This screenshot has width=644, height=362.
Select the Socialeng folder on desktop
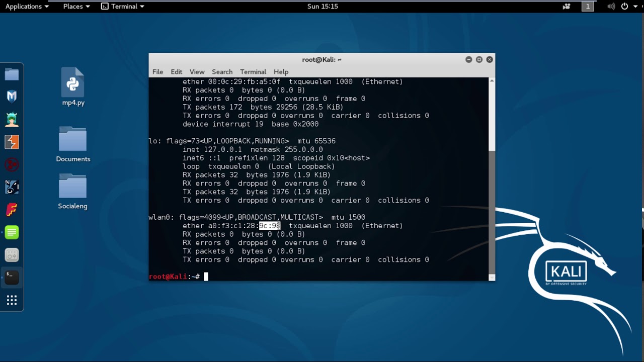(x=73, y=191)
